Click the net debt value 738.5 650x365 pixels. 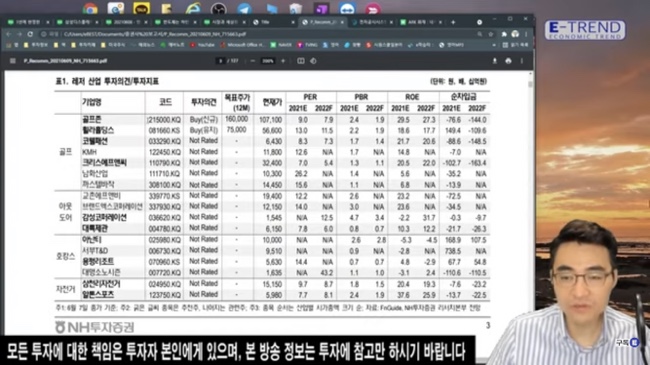(x=451, y=251)
